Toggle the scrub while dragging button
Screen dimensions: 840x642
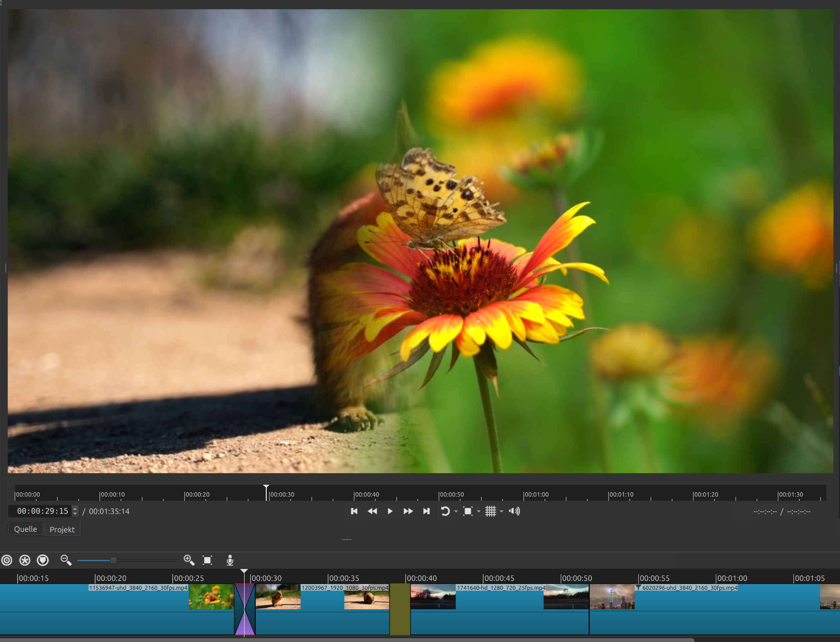tap(7, 560)
